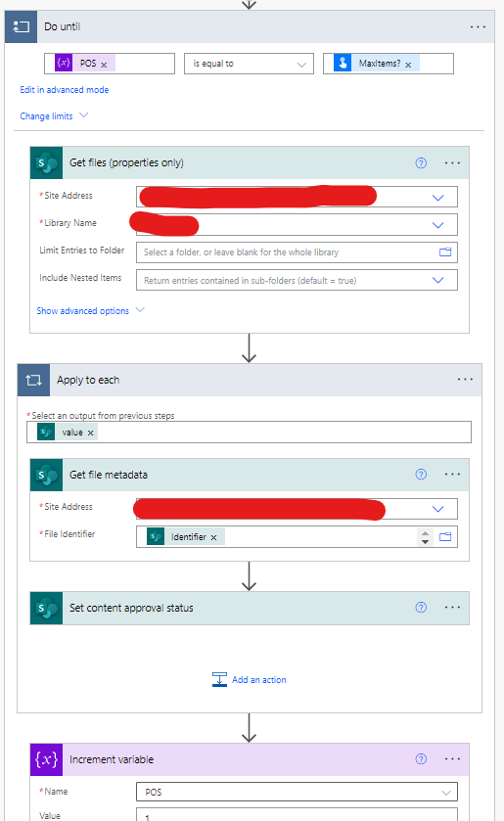Expand the Change limits section
This screenshot has width=504, height=821.
click(54, 115)
